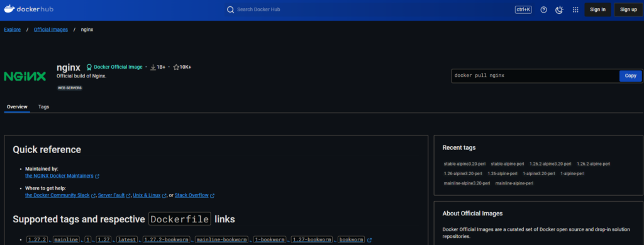
Task: Select recent tag 1.26-alpine3.20-perl
Action: [464, 173]
